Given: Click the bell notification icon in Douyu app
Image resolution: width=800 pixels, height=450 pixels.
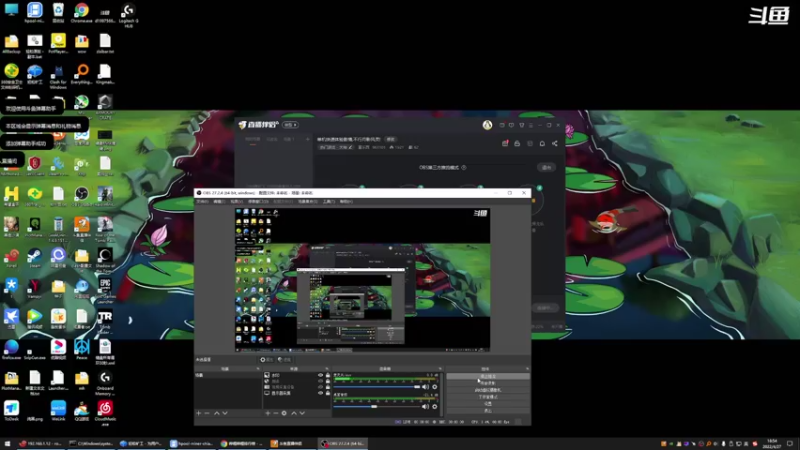Looking at the screenshot, I should pos(542,143).
